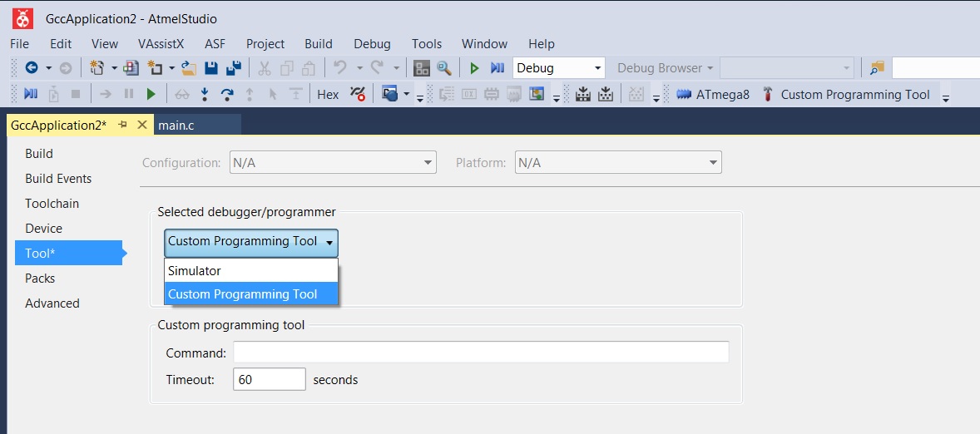Click the Redo arrow icon
This screenshot has width=980, height=434.
tap(377, 67)
